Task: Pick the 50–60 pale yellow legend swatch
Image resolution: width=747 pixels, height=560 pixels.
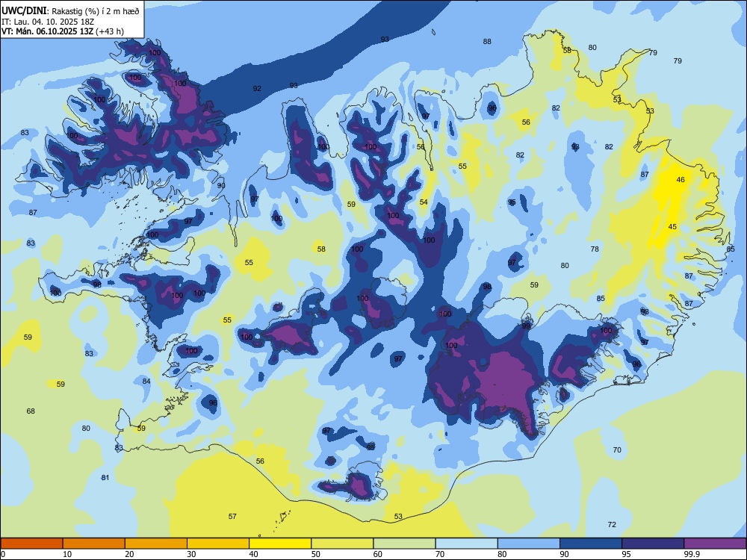Action: click(x=342, y=544)
